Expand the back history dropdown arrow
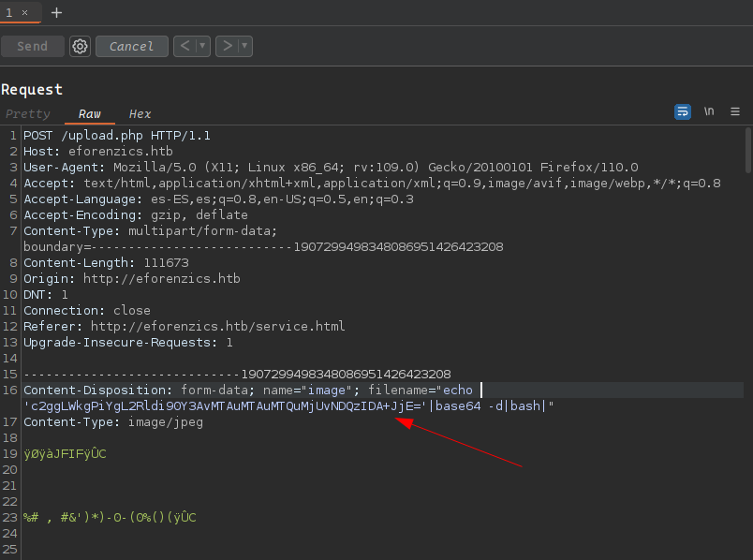The width and height of the screenshot is (753, 560). tap(202, 46)
